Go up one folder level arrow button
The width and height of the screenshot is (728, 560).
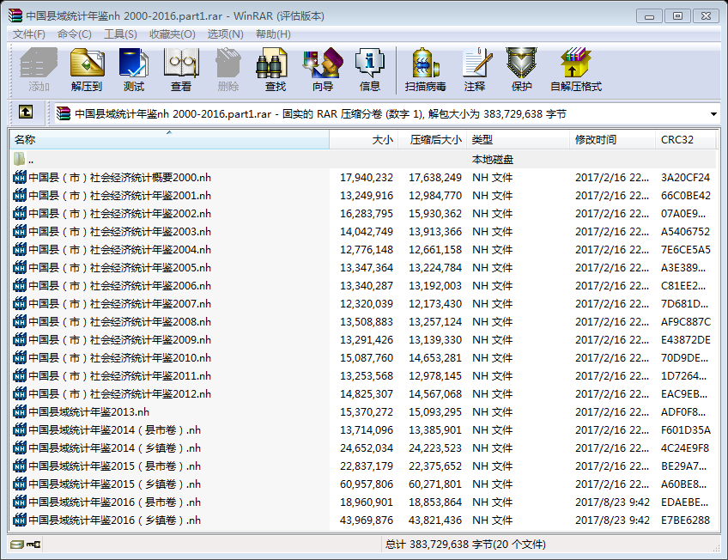click(26, 112)
